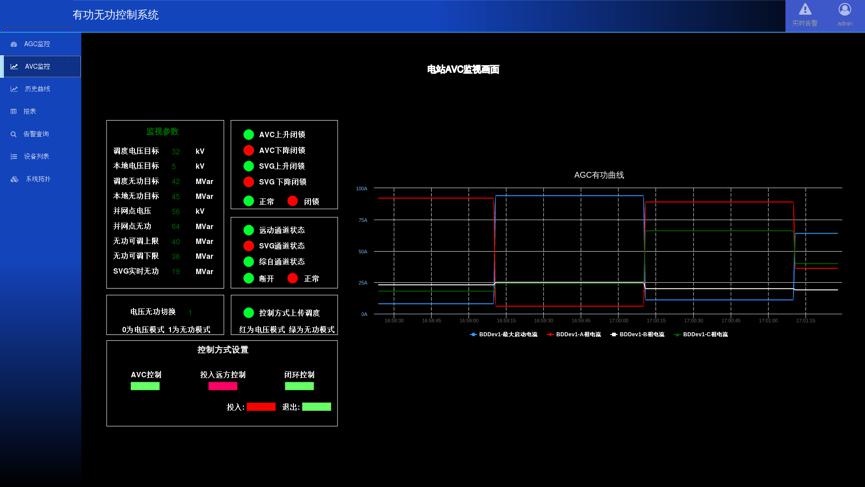This screenshot has width=865, height=487.
Task: Click the 历史曲线 line-chart icon
Action: 14,89
